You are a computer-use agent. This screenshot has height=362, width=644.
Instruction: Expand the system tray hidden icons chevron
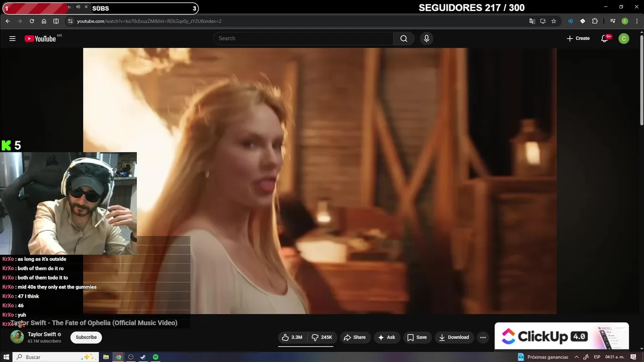click(577, 357)
